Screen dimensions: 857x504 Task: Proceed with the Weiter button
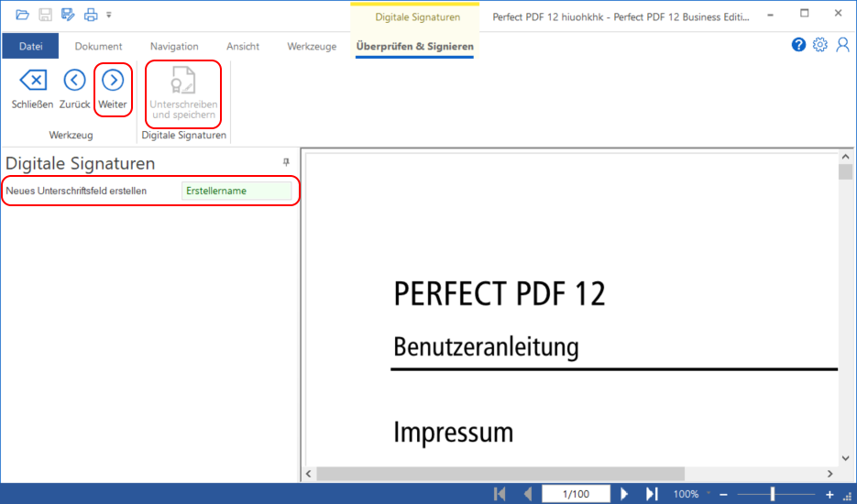[x=113, y=89]
